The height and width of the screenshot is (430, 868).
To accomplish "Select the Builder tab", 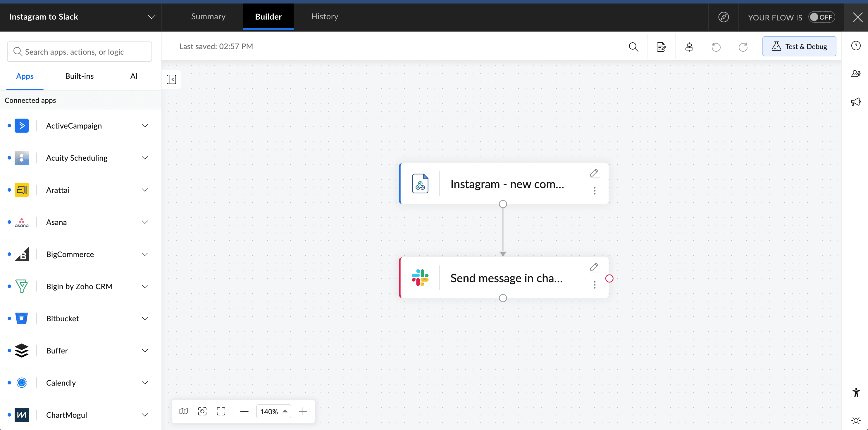I will [x=268, y=17].
